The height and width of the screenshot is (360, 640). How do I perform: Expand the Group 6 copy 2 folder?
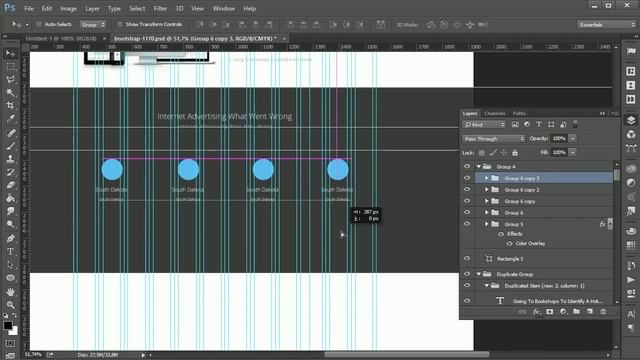tap(487, 189)
